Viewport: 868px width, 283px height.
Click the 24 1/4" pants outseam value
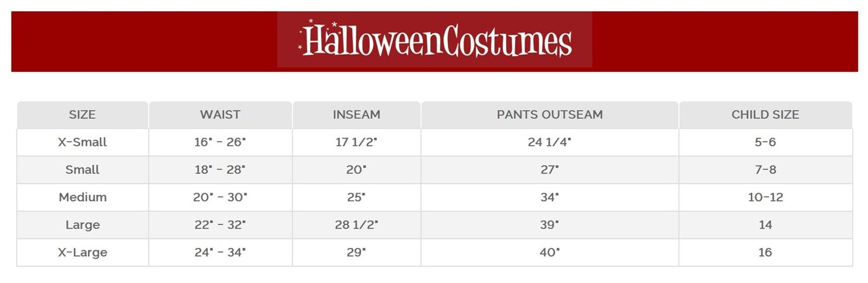coord(550,142)
